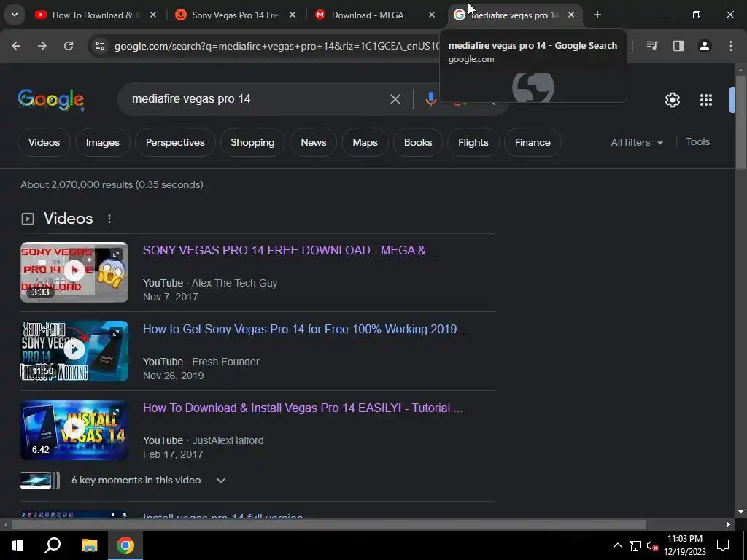Click the address bar URL
Viewport: 747px width, 560px height.
(x=276, y=46)
